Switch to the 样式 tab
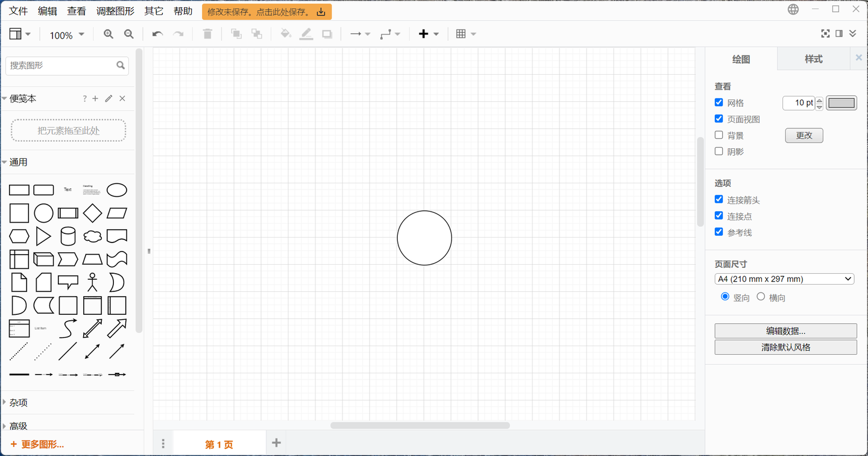Image resolution: width=868 pixels, height=456 pixels. 813,59
